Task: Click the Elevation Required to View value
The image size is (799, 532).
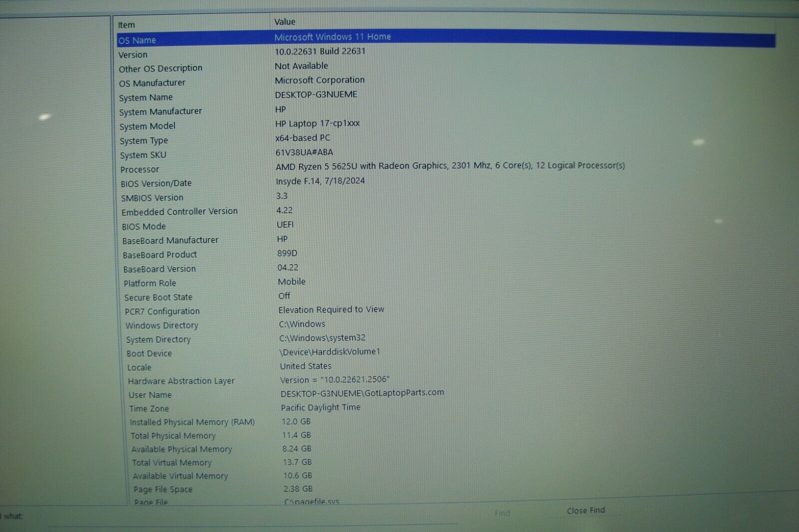Action: 332,310
